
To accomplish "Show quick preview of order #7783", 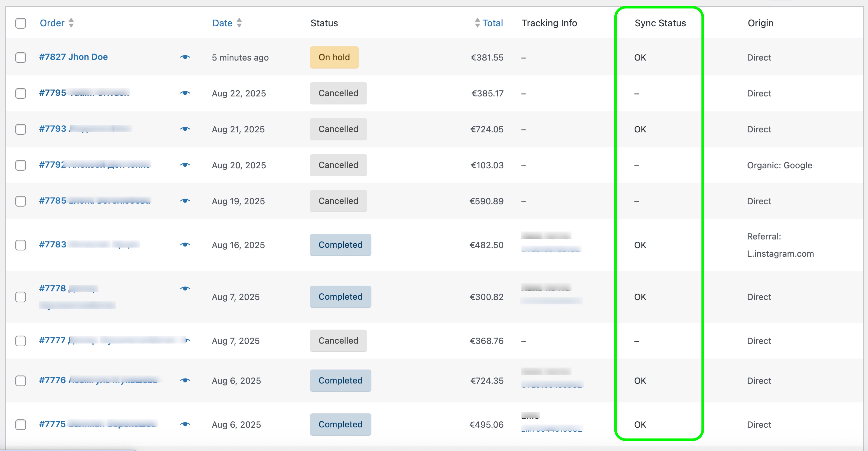I will click(x=185, y=245).
